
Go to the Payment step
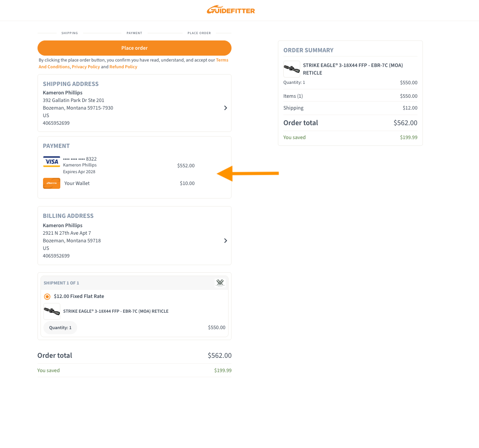pos(135,33)
